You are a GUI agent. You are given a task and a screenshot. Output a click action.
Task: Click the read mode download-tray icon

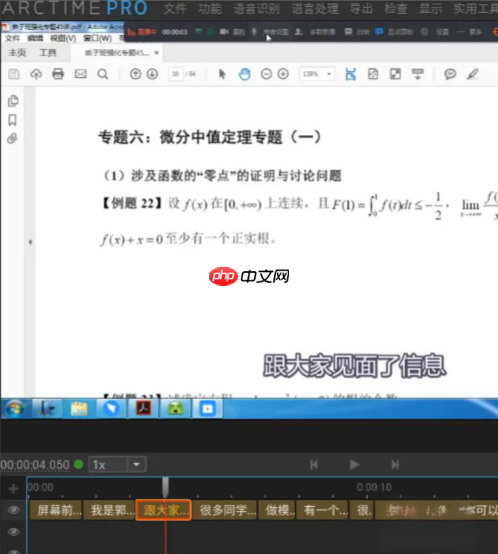pos(417,74)
